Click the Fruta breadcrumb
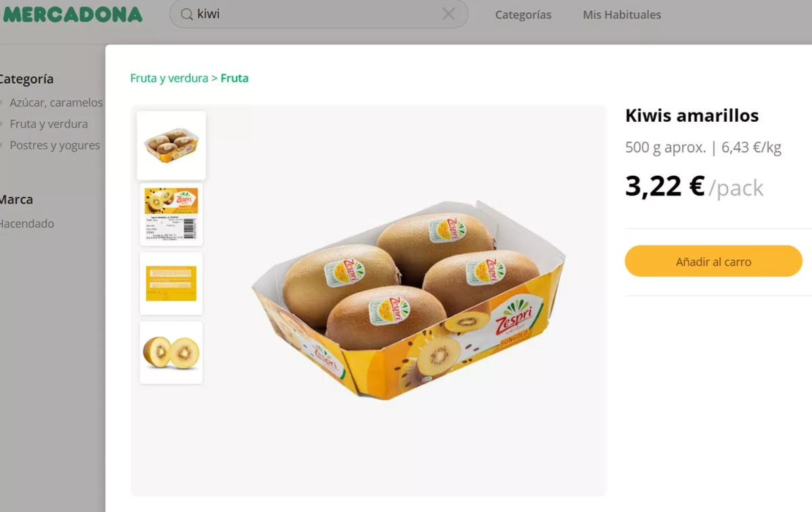This screenshot has height=512, width=812. [235, 78]
